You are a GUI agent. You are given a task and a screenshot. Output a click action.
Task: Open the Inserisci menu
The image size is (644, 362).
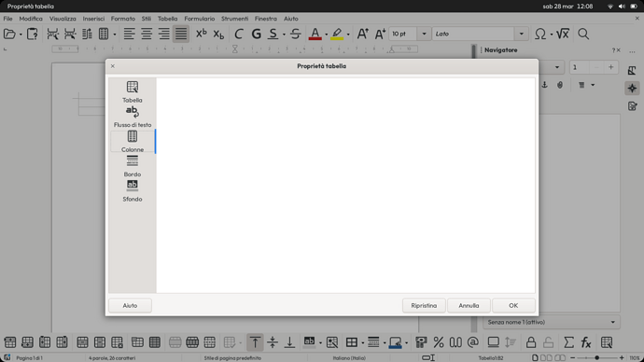point(93,19)
